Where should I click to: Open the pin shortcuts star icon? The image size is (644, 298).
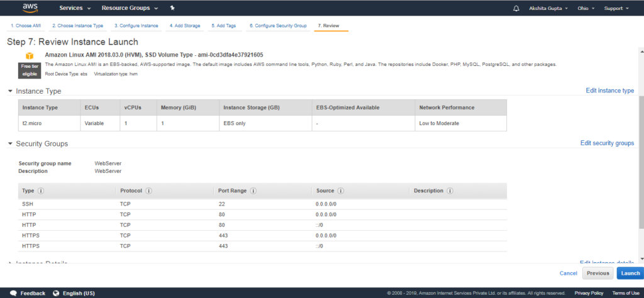point(172,8)
